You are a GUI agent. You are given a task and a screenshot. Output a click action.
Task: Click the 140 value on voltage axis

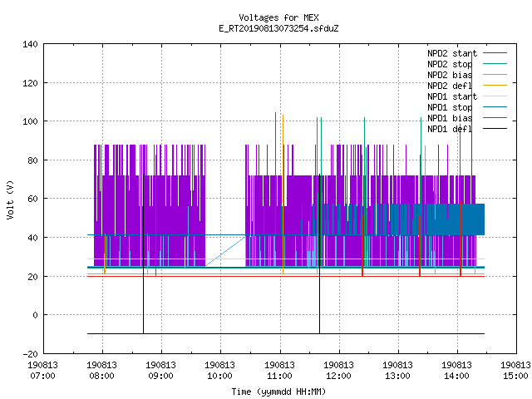tap(30, 44)
